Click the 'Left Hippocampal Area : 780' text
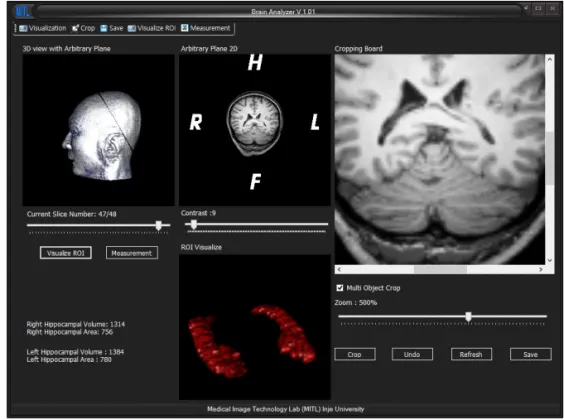 pos(69,360)
